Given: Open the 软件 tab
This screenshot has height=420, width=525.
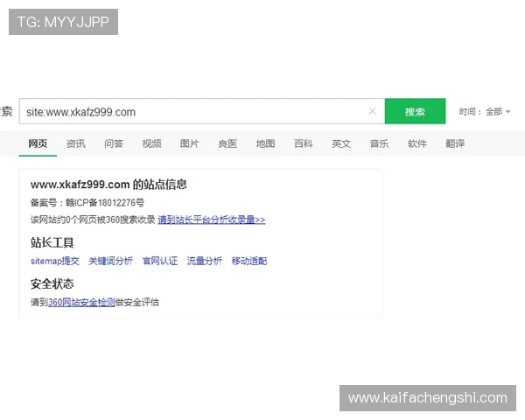Looking at the screenshot, I should tap(417, 143).
